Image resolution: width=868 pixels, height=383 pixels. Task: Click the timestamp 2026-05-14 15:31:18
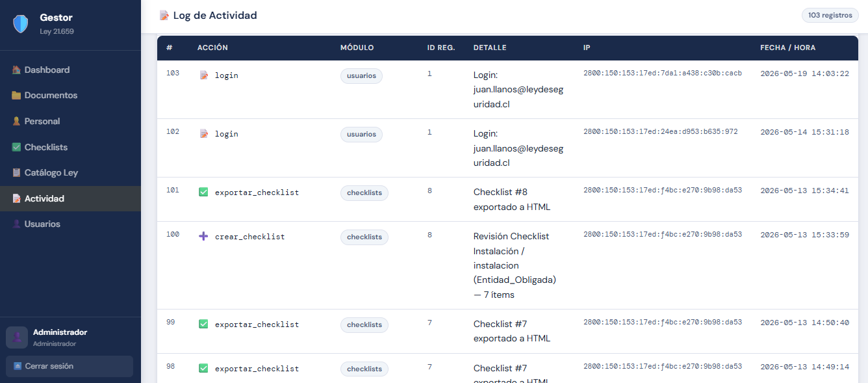pyautogui.click(x=804, y=132)
